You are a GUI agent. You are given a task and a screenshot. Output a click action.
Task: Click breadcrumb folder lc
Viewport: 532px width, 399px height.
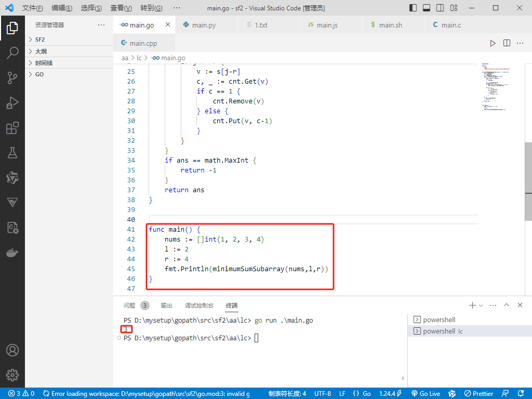[x=139, y=58]
